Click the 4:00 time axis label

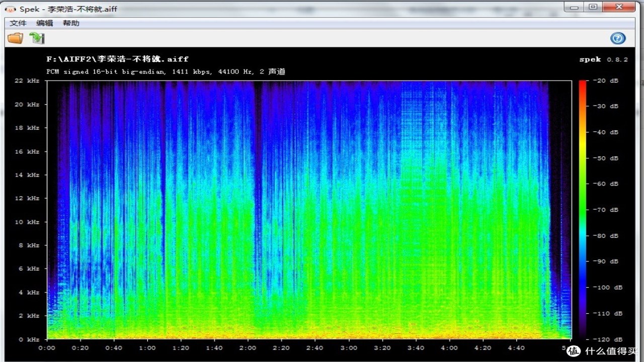coord(449,348)
